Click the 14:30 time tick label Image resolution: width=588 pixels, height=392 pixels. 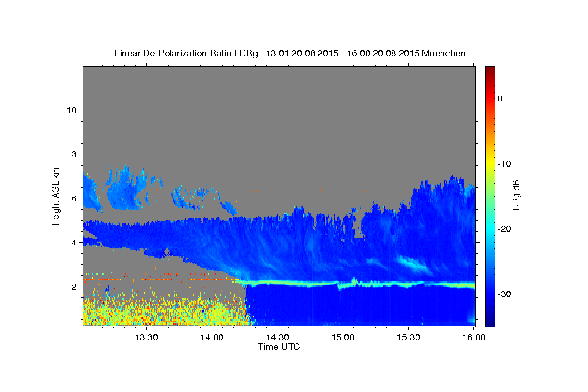coord(278,338)
